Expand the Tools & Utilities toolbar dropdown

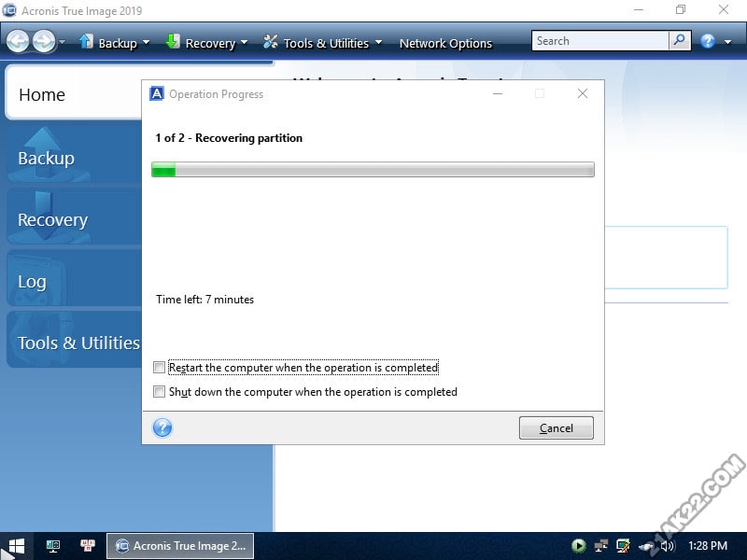click(379, 42)
